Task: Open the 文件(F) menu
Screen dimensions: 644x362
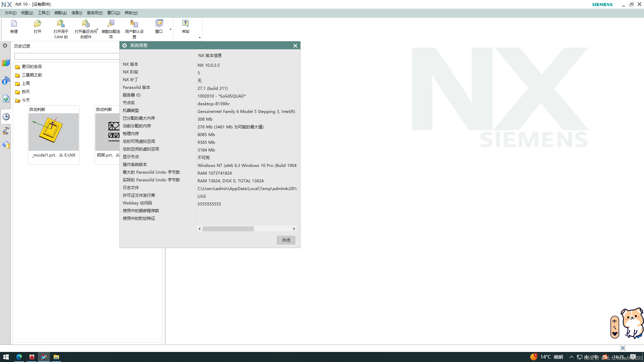Action: 10,13
